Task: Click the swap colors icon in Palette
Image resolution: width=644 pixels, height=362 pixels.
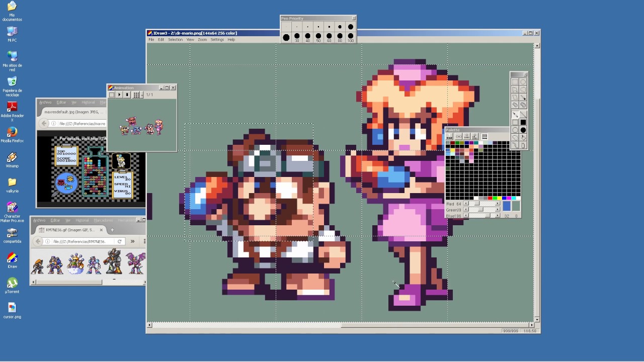Action: (459, 137)
